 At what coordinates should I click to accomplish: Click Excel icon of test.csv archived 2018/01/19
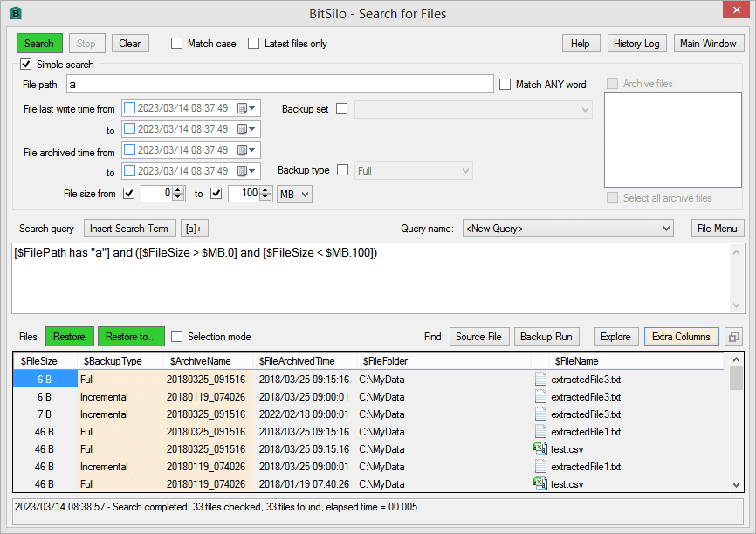coord(540,483)
